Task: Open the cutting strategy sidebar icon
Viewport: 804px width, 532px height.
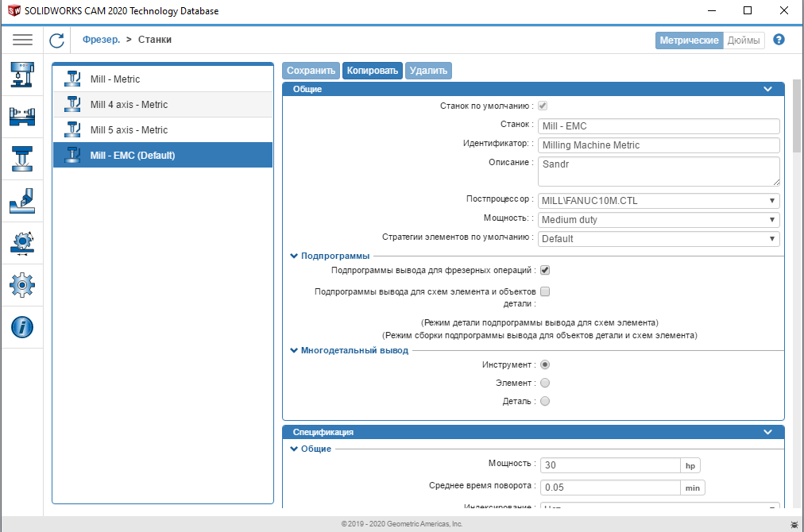Action: coord(22,201)
